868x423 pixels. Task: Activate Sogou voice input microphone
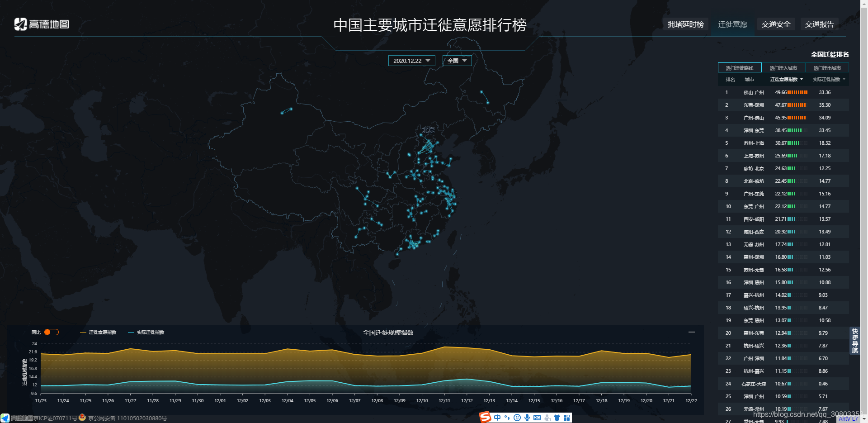click(x=527, y=418)
